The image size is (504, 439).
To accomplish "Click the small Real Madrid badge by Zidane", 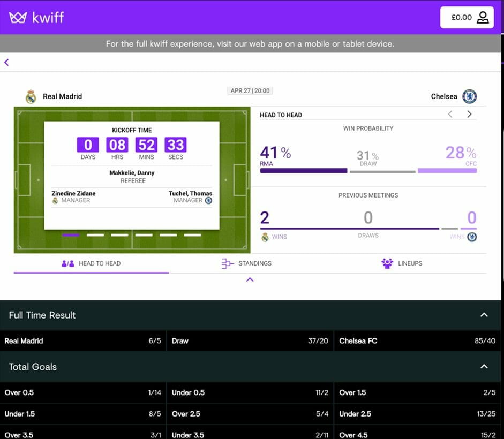I will [x=55, y=201].
